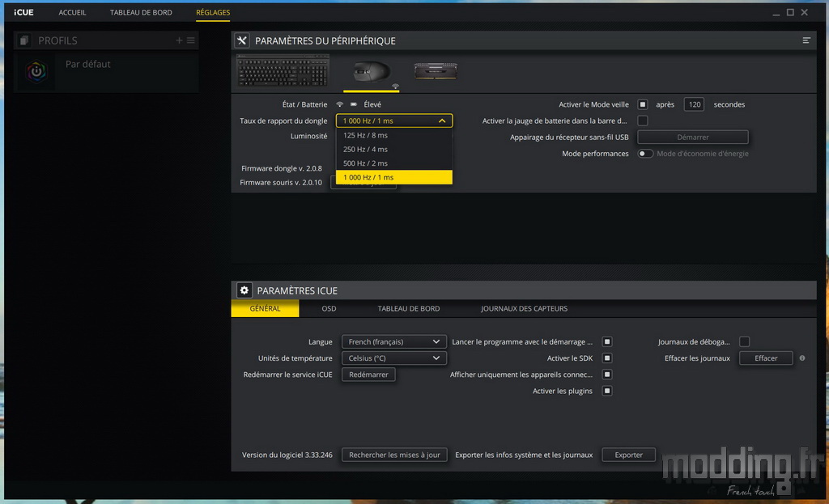Select the Par défaut profile name
The height and width of the screenshot is (504, 829).
pos(87,64)
